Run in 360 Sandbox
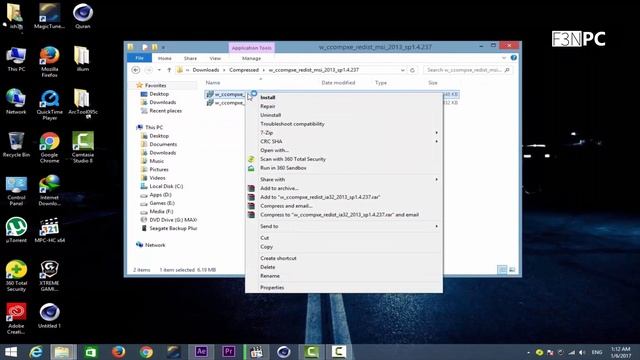 (x=283, y=168)
